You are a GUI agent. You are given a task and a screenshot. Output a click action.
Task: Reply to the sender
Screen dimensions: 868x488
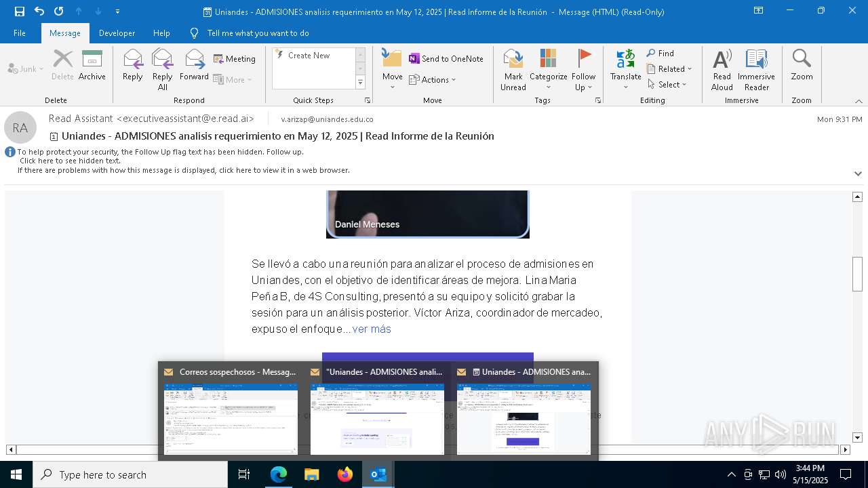133,65
